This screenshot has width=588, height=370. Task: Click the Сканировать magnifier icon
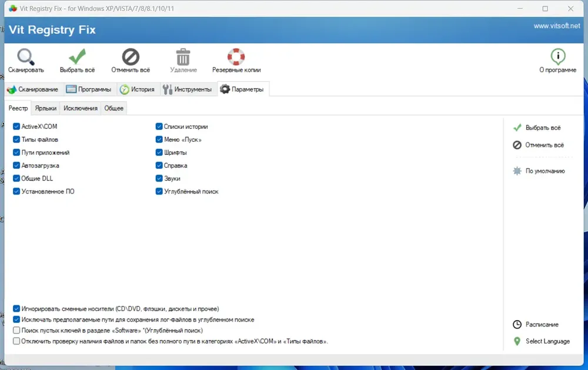point(26,57)
